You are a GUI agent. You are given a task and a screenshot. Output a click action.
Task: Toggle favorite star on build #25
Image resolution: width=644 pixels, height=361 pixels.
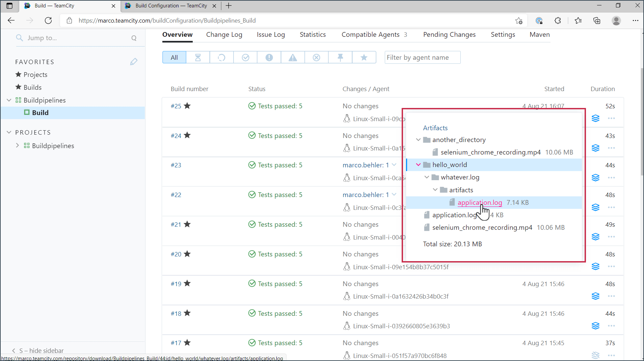(187, 106)
